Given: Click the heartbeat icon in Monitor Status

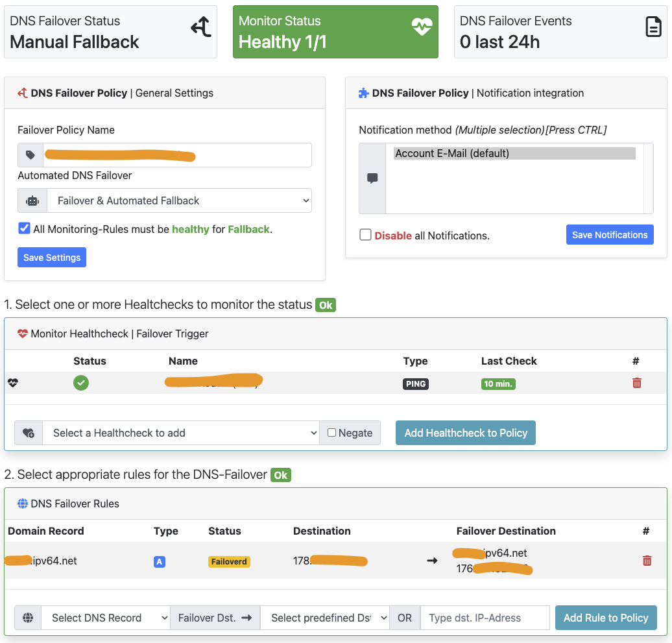Looking at the screenshot, I should 422,27.
